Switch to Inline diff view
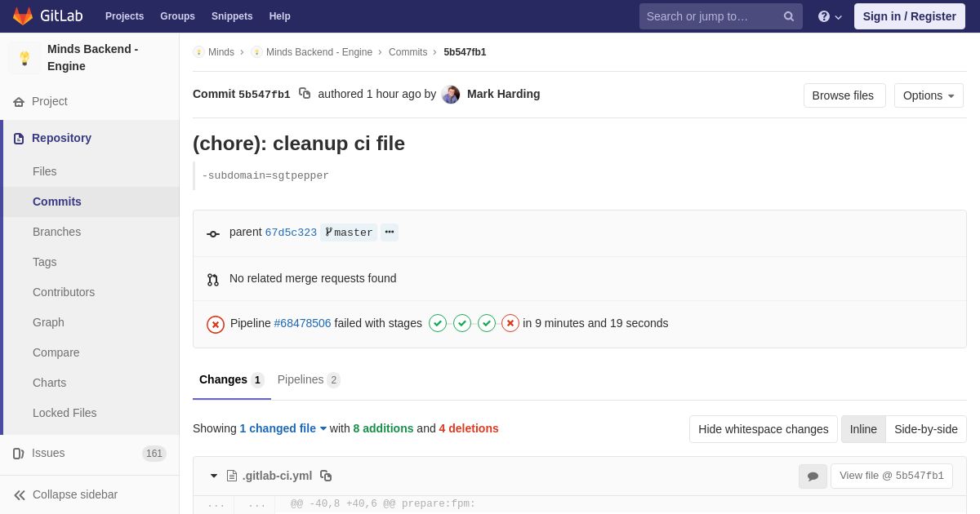This screenshot has width=980, height=514. (863, 429)
